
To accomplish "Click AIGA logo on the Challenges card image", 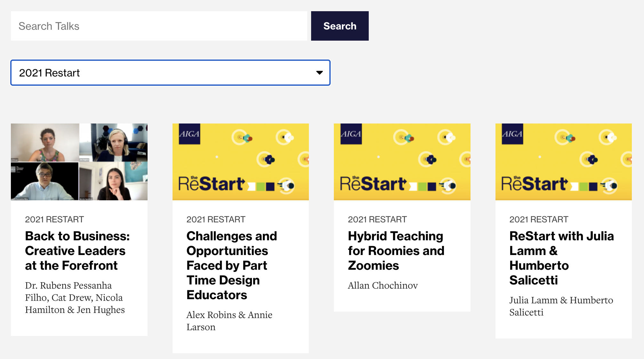I will pyautogui.click(x=189, y=134).
